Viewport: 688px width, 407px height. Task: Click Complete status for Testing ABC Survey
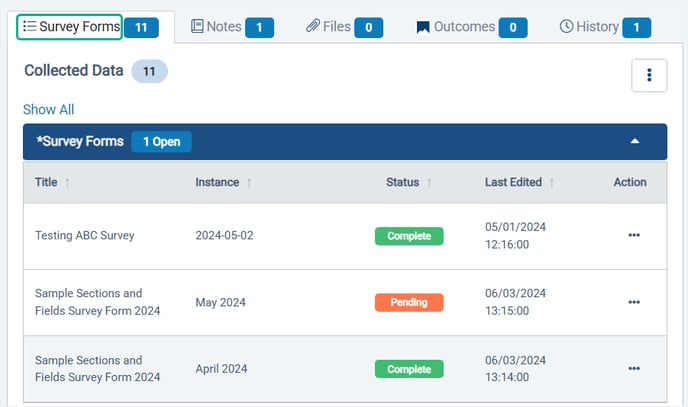click(409, 236)
